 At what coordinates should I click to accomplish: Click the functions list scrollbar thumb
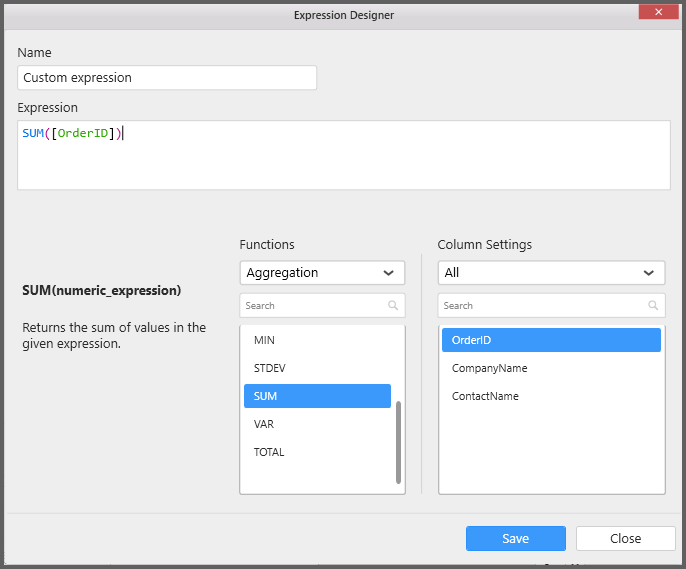point(398,442)
